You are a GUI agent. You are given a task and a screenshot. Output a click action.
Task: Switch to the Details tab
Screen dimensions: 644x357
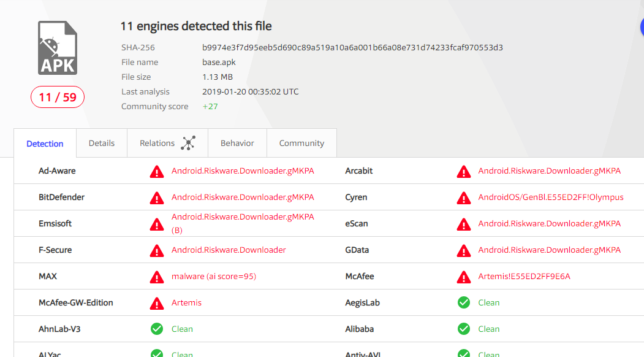(102, 143)
